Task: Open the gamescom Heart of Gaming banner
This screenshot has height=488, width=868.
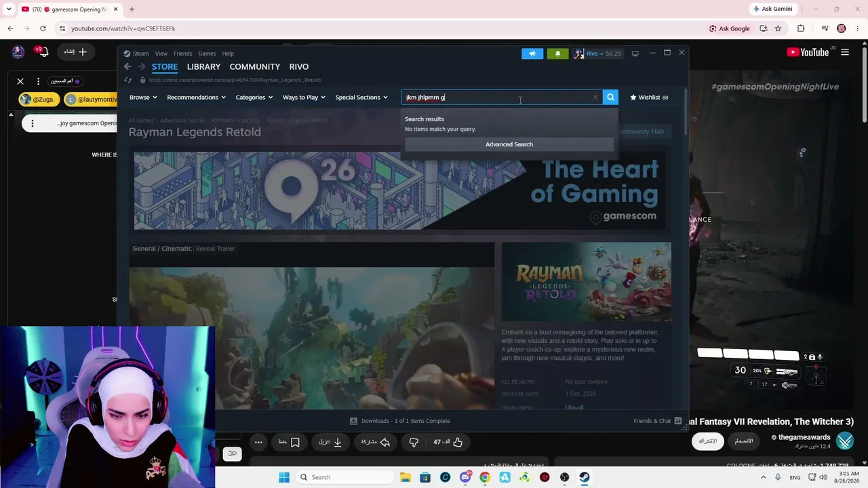Action: tap(399, 190)
